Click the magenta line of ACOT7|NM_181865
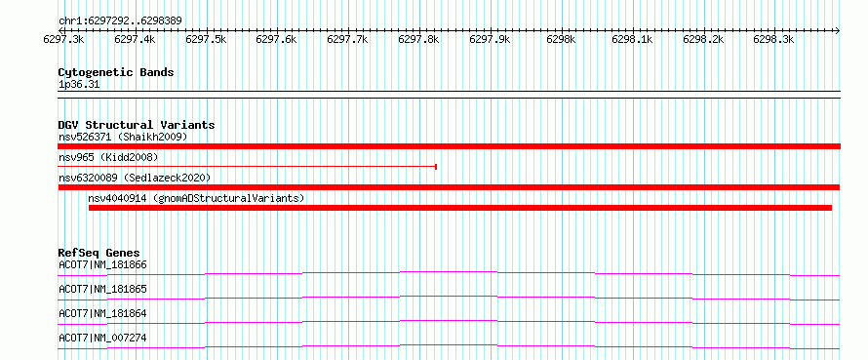 (449, 298)
